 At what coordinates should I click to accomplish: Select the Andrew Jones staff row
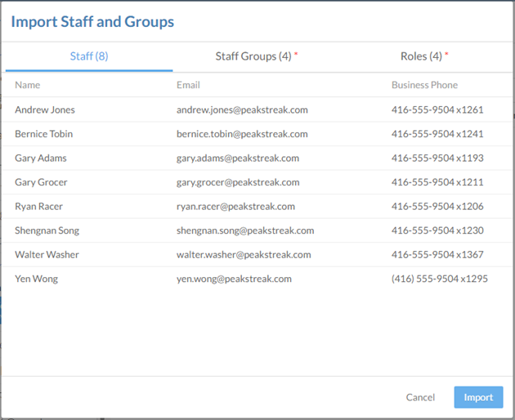click(x=45, y=109)
